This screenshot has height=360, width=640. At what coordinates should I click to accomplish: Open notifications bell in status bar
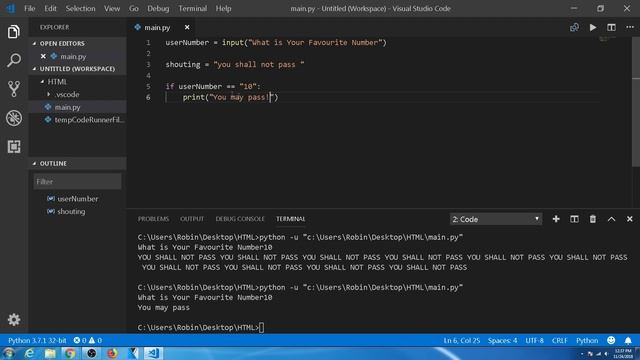pyautogui.click(x=628, y=340)
